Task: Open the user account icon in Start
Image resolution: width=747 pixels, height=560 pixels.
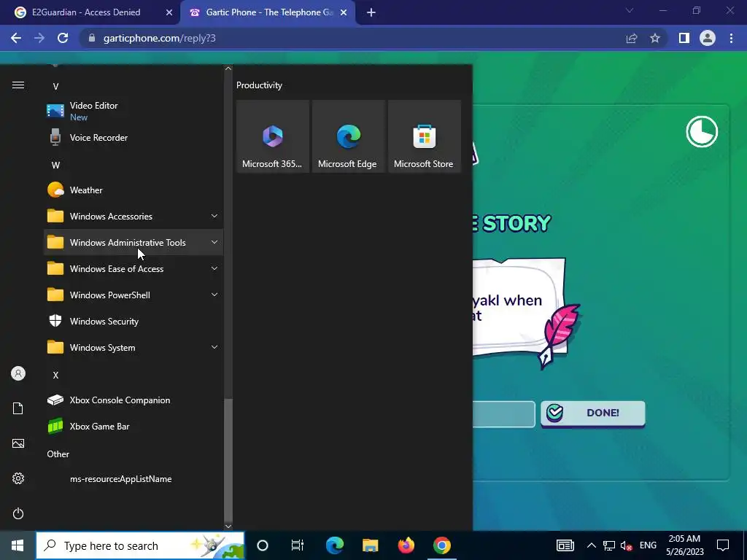Action: tap(18, 373)
